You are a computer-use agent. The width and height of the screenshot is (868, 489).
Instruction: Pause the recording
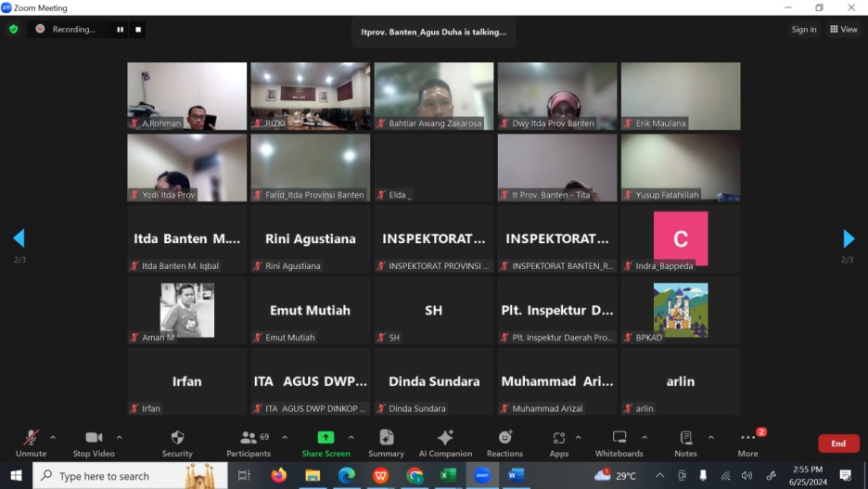[x=120, y=30]
